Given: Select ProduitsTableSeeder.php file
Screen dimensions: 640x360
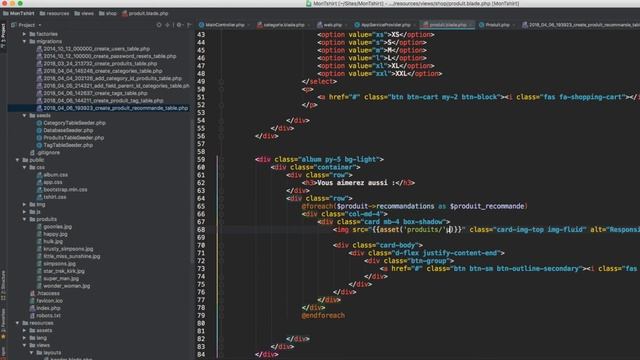Looking at the screenshot, I should pos(70,138).
